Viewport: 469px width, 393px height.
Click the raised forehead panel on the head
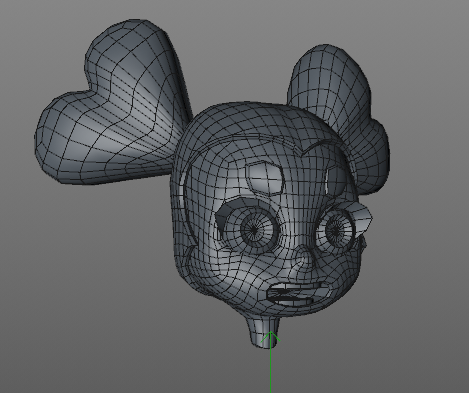point(264,178)
